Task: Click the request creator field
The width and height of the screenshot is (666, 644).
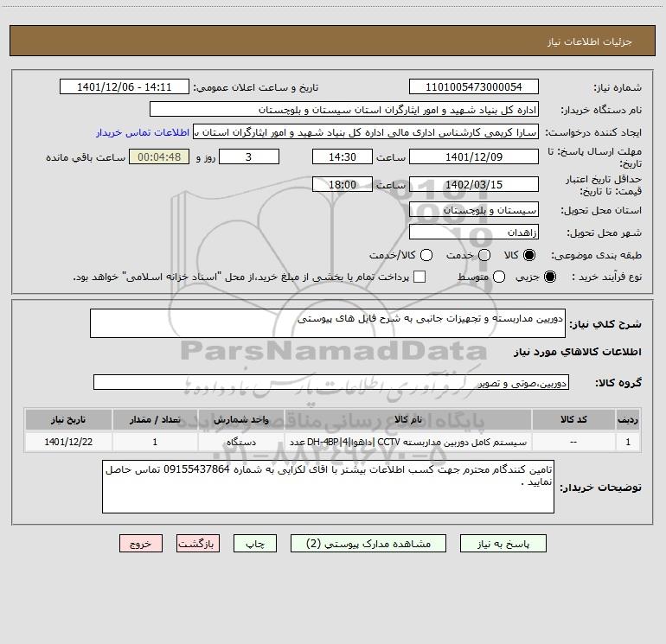Action: 366,132
